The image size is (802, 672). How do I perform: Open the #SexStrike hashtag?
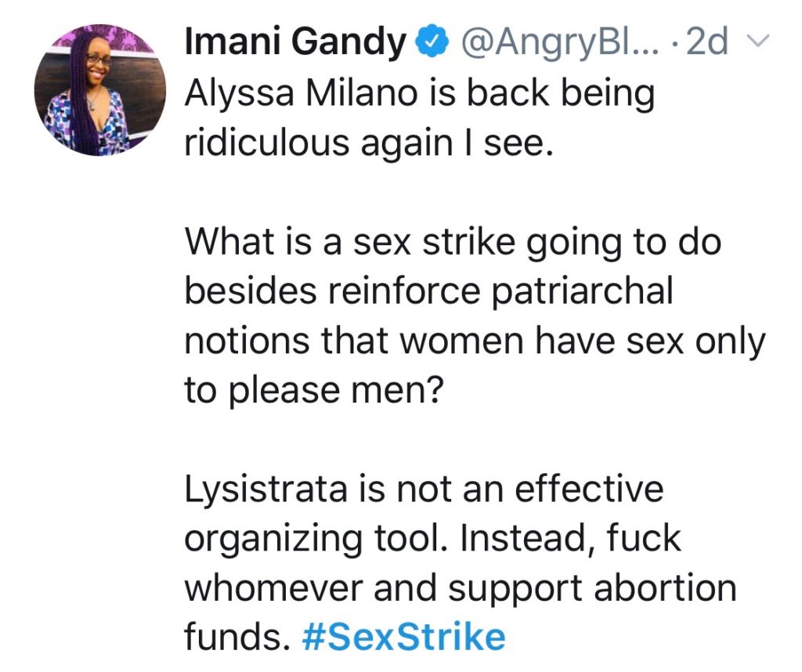click(x=403, y=637)
